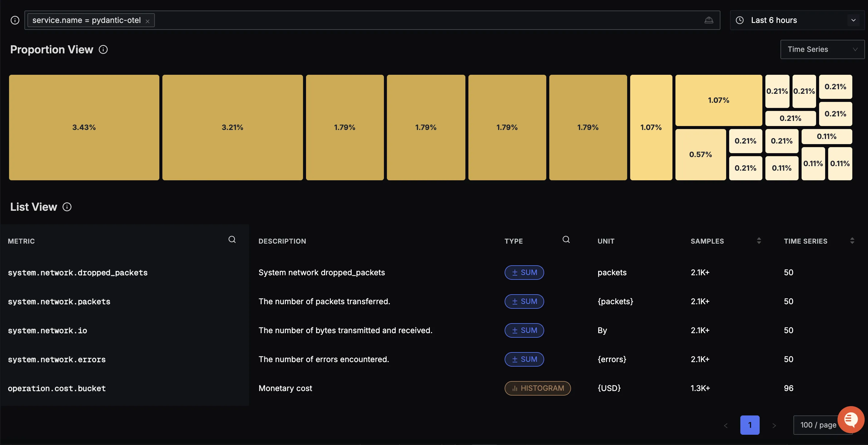
Task: Click the info icon next to List View
Action: click(x=67, y=207)
